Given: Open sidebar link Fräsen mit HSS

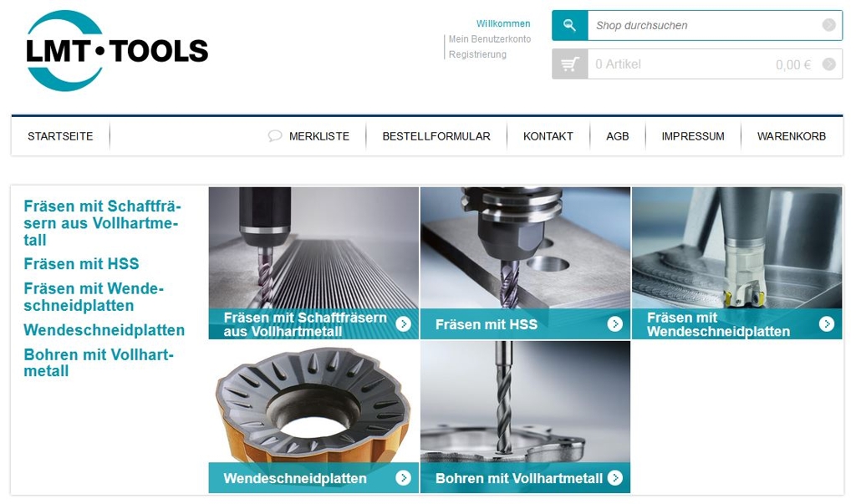Looking at the screenshot, I should coord(81,264).
